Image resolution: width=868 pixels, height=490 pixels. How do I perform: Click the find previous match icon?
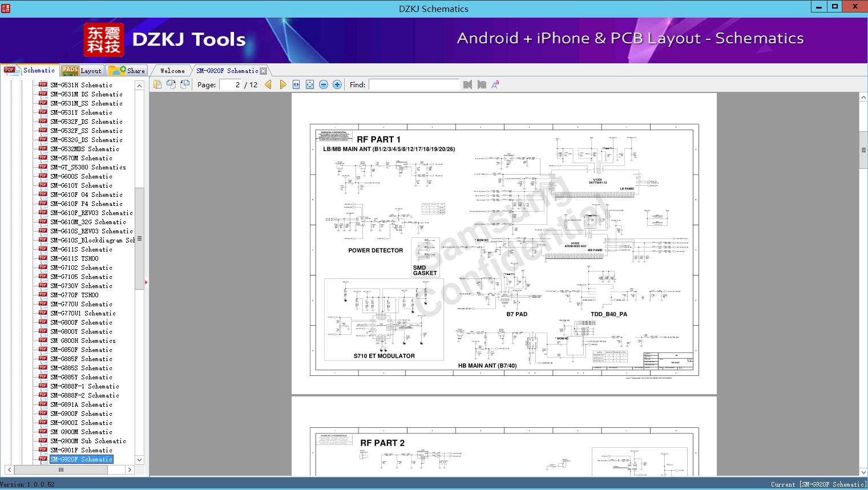[x=468, y=84]
